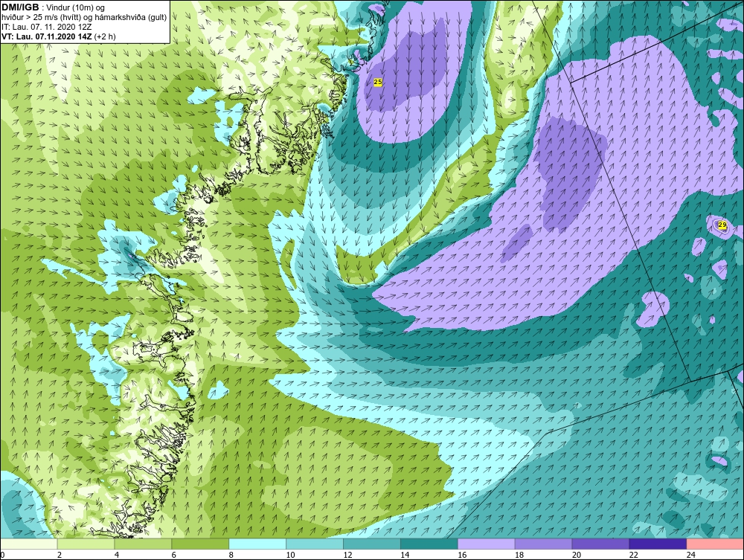Select the 8–10 m/s light cyan swatch
744x560 pixels.
(x=257, y=544)
